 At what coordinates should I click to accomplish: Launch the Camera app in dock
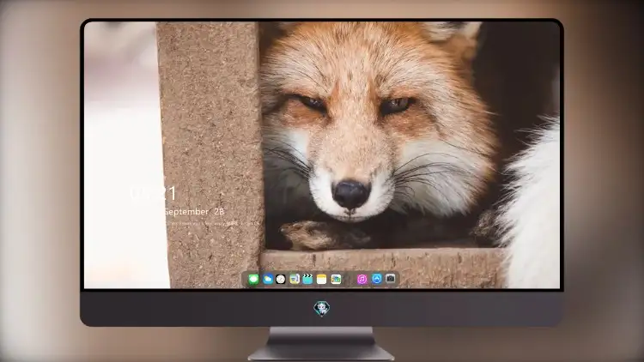point(391,279)
